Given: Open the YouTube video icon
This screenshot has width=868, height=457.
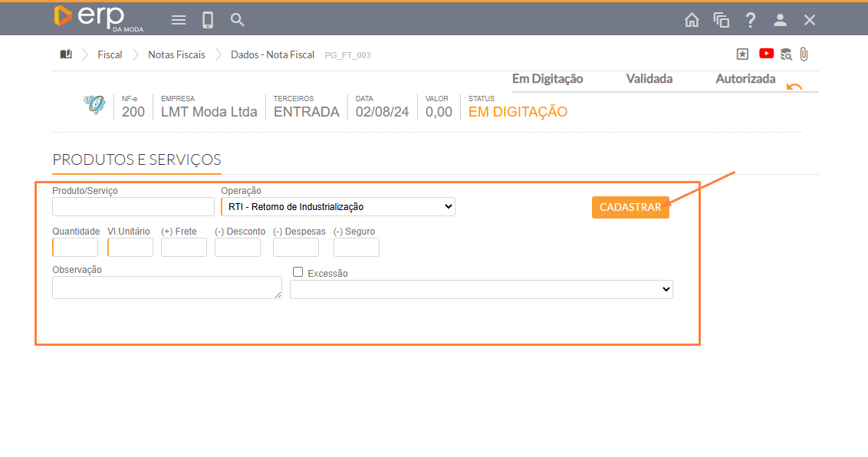Looking at the screenshot, I should [766, 54].
